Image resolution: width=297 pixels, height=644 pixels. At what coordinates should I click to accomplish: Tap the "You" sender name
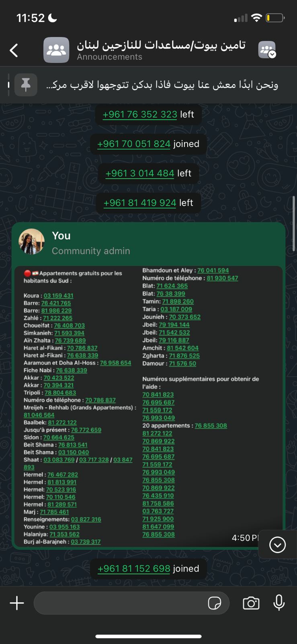point(61,236)
